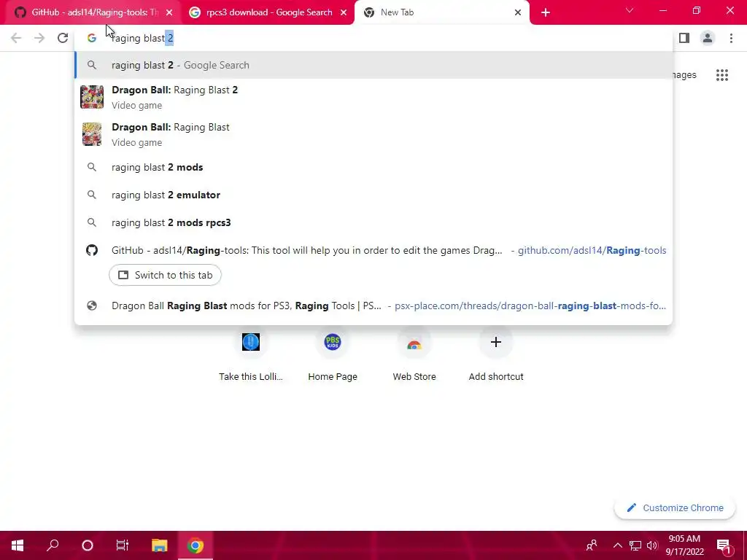Select 'raging blast 2 mods' suggestion
The height and width of the screenshot is (560, 747).
pyautogui.click(x=373, y=167)
